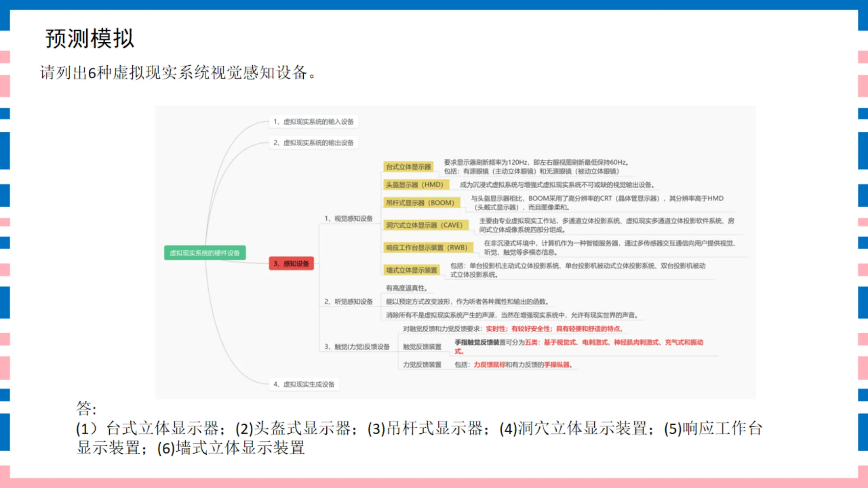Image resolution: width=868 pixels, height=488 pixels.
Task: Click node 1、虚拟现实系统的输入设备
Action: [x=314, y=122]
